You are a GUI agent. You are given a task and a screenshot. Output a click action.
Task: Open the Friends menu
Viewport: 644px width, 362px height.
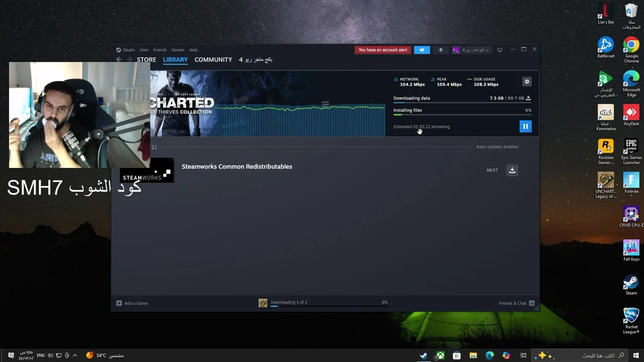pyautogui.click(x=160, y=50)
